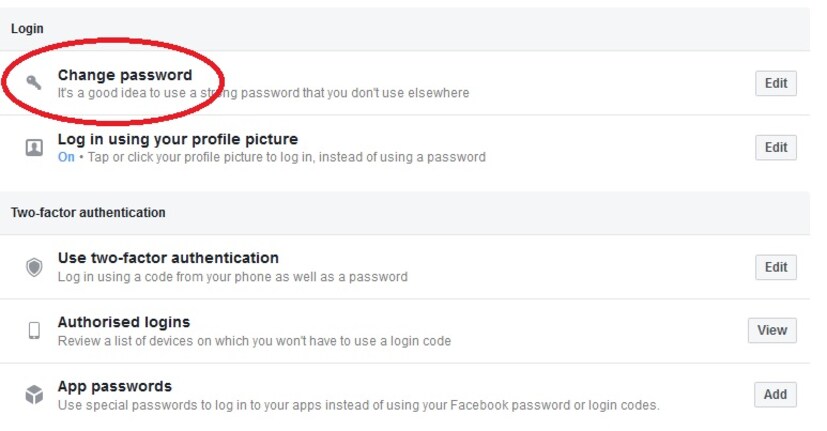827x431 pixels.
Task: View the list of authorised logins
Action: [x=772, y=330]
